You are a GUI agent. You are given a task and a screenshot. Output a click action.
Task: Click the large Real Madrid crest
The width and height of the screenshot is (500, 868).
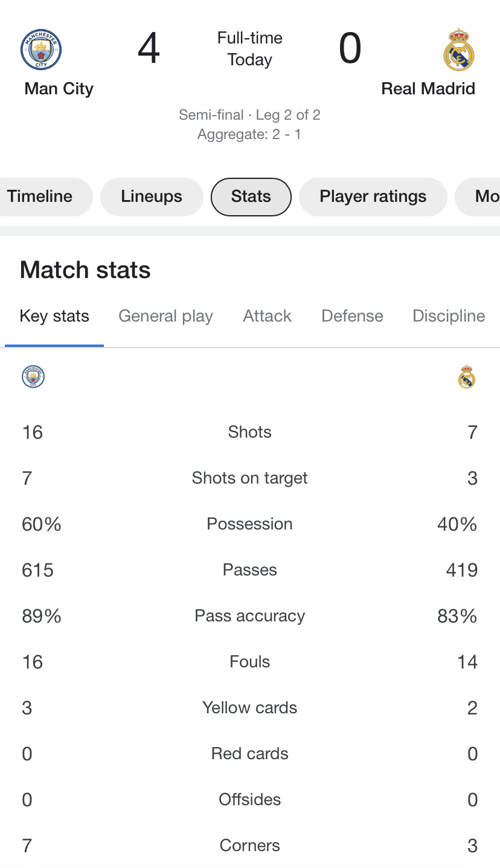[459, 50]
